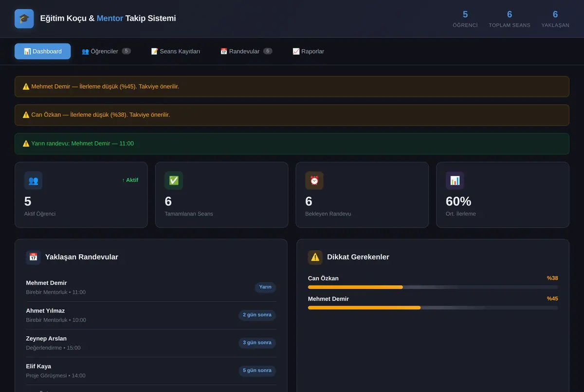Image resolution: width=584 pixels, height=392 pixels.
Task: Click the Proje Görüşmesi • 14:00 appointment detail
Action: click(x=56, y=375)
